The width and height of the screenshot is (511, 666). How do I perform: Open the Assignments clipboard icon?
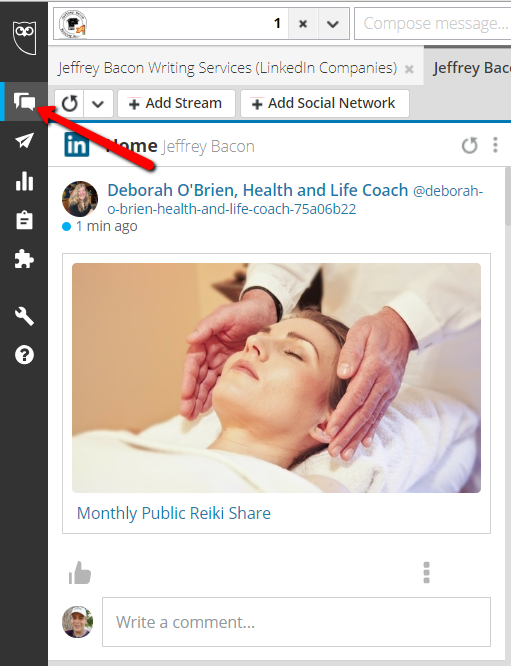(x=24, y=220)
